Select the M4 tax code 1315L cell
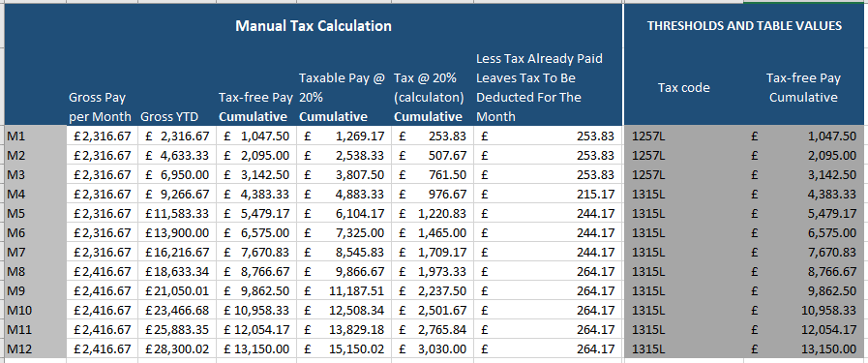The image size is (868, 363). (684, 195)
